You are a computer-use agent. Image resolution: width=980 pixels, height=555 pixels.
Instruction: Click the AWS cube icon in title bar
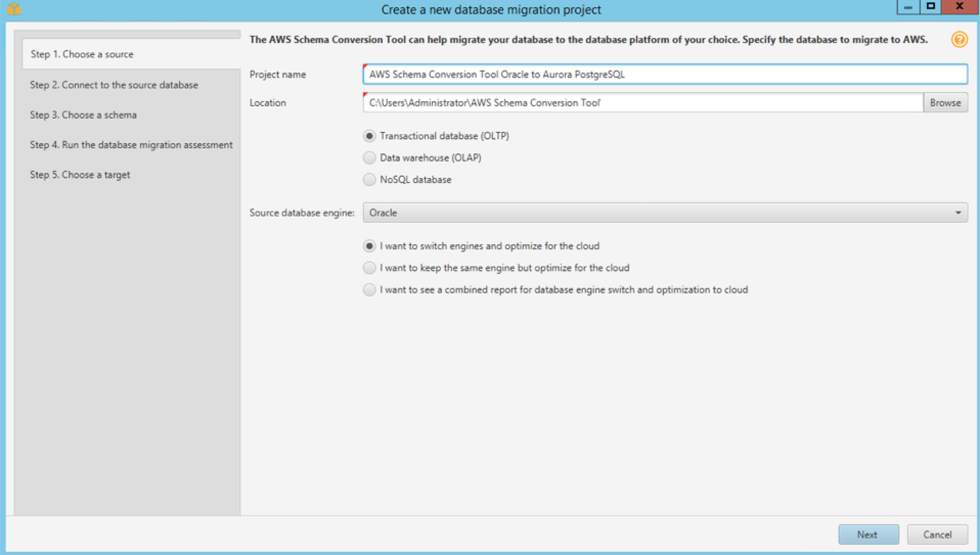pyautogui.click(x=14, y=9)
